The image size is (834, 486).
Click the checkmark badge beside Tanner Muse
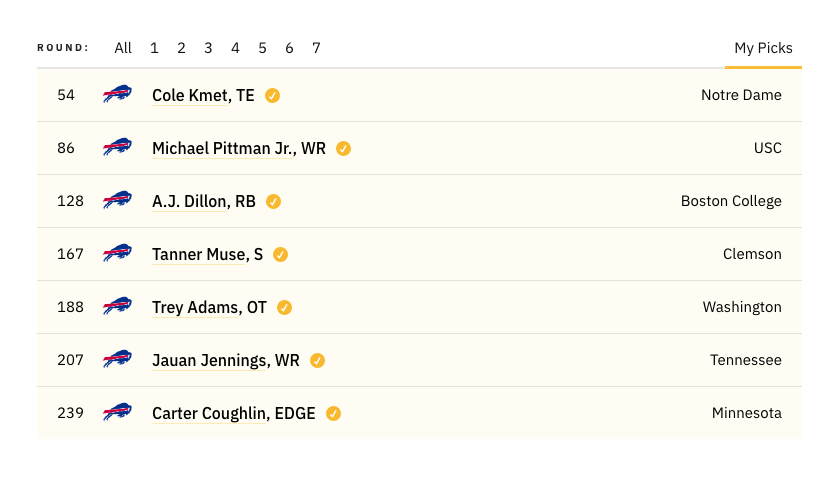click(280, 255)
